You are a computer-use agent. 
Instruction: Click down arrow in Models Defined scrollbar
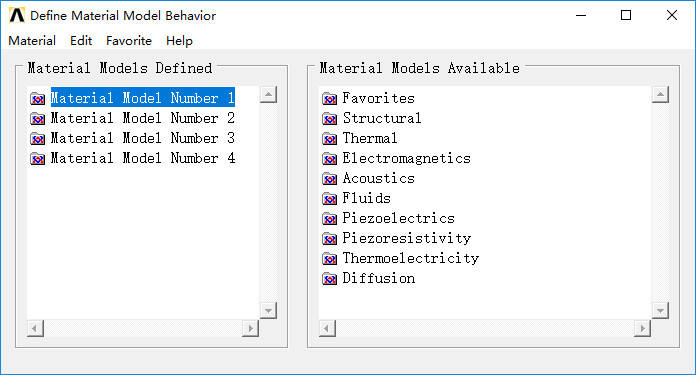click(x=268, y=311)
